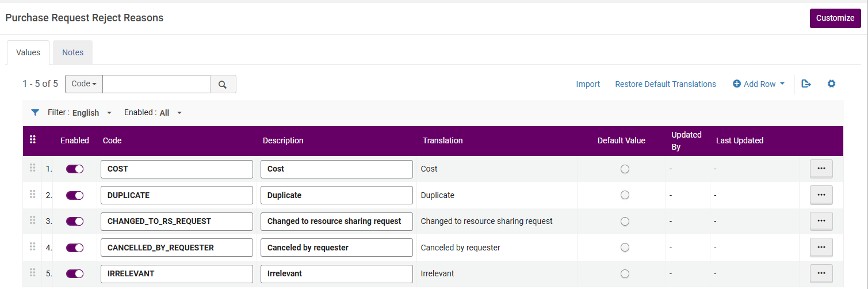Viewport: 868px width, 289px height.
Task: Open row actions for CHANGED_TO_RS_REQUEST
Action: 821,222
